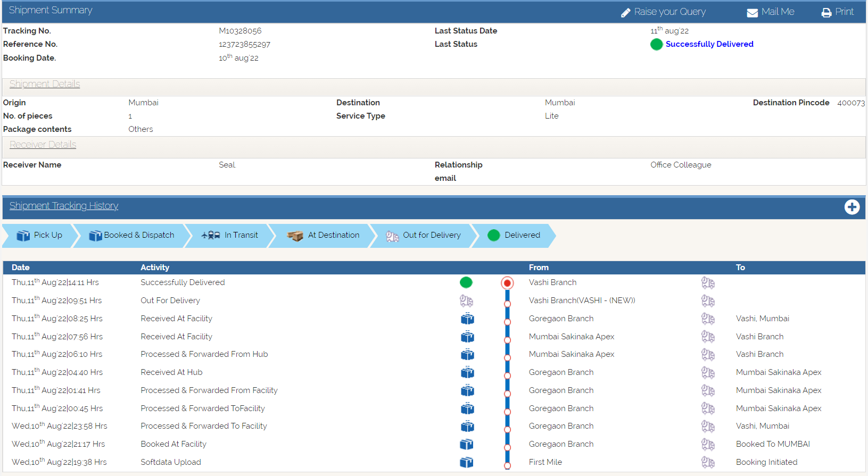The width and height of the screenshot is (868, 476).
Task: Click scooter icon before Booking Initiated
Action: pos(708,462)
